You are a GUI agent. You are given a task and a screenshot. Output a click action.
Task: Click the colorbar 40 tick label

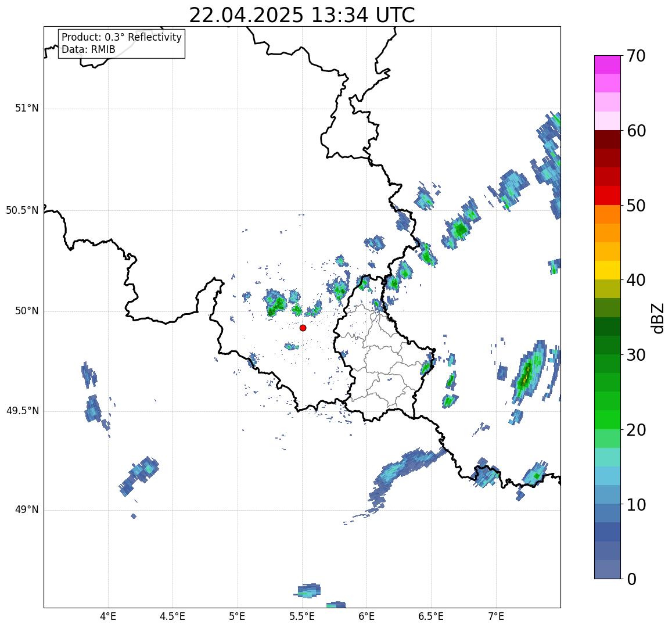tap(636, 280)
